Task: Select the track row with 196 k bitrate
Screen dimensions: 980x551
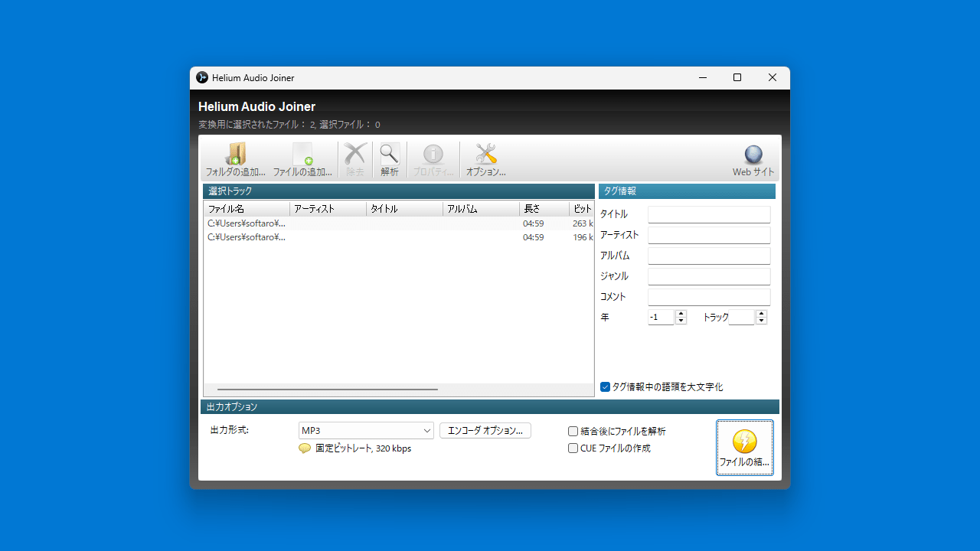Action: (x=399, y=237)
